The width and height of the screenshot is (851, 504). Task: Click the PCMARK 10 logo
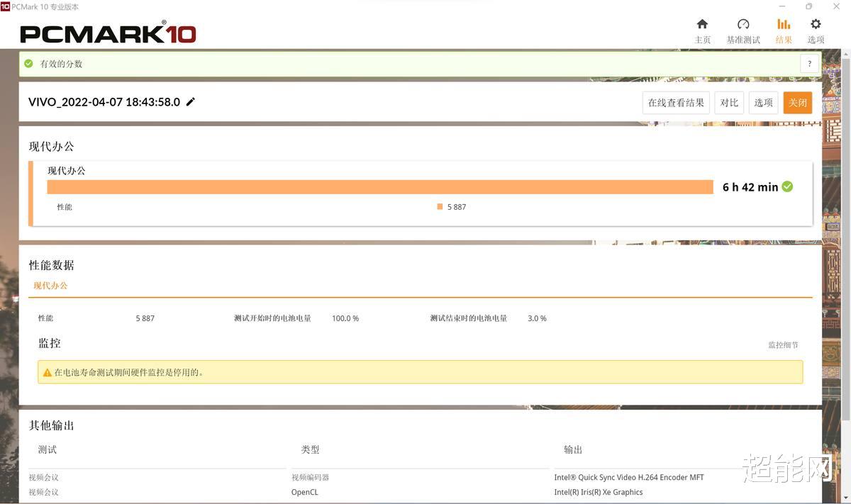[x=107, y=32]
